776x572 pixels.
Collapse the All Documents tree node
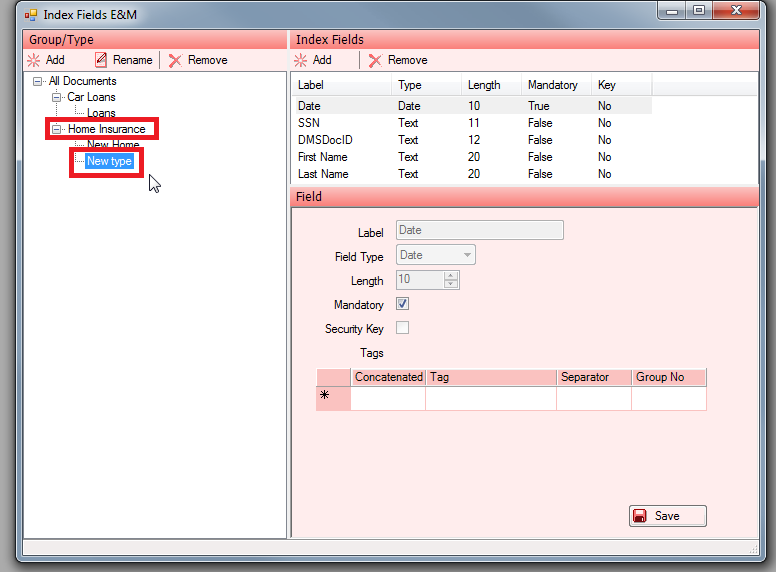pyautogui.click(x=38, y=81)
